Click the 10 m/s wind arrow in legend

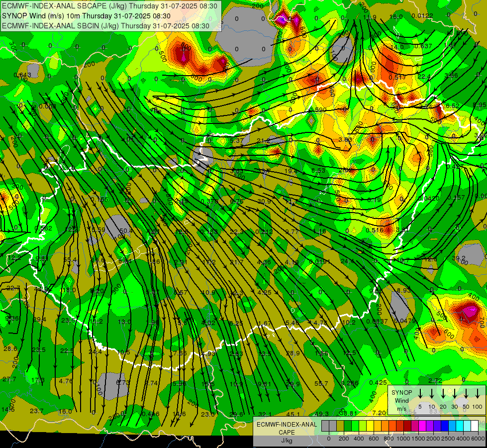pos(432,393)
